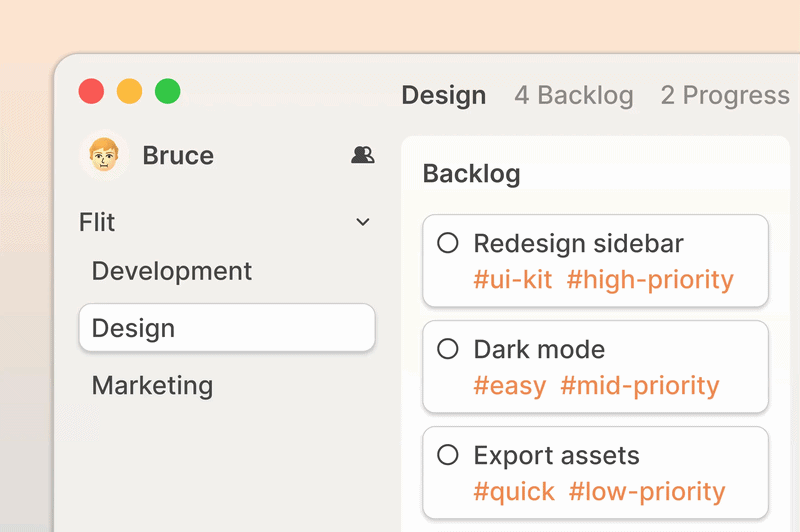This screenshot has height=532, width=800.
Task: Collapse the Flit workspace chevron
Action: tap(363, 222)
